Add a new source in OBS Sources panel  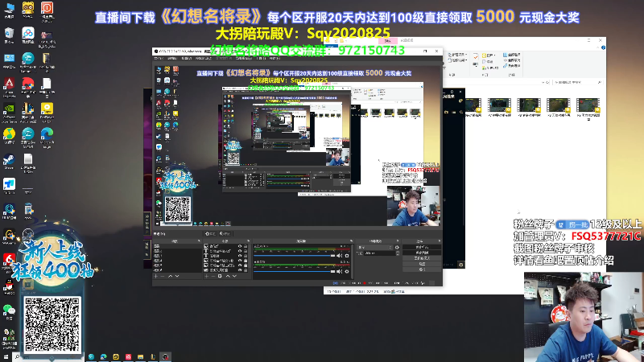pyautogui.click(x=206, y=276)
